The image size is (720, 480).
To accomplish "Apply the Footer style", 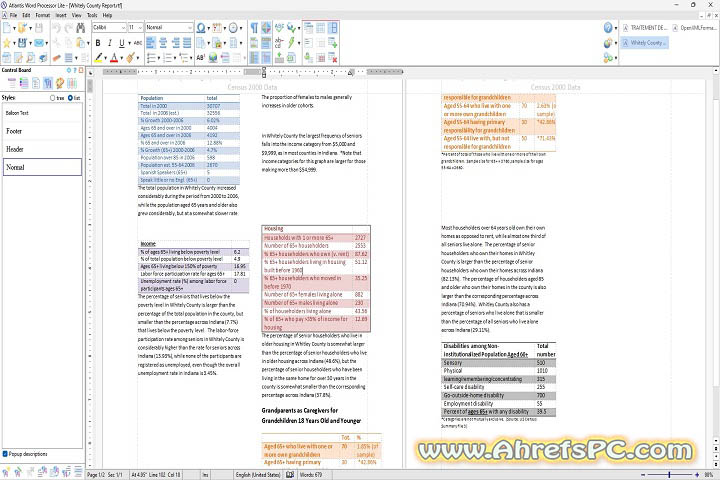I will (x=42, y=131).
